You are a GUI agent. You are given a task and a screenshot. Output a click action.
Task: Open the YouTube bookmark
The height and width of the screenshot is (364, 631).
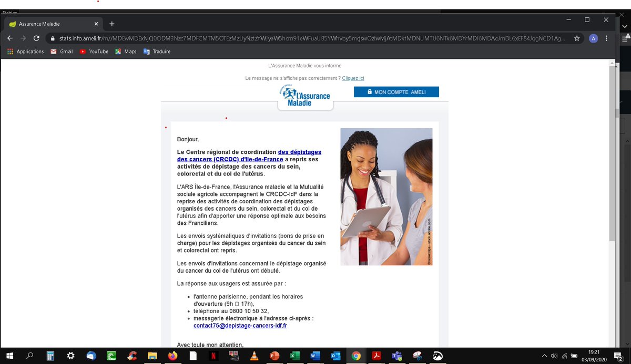pyautogui.click(x=94, y=51)
